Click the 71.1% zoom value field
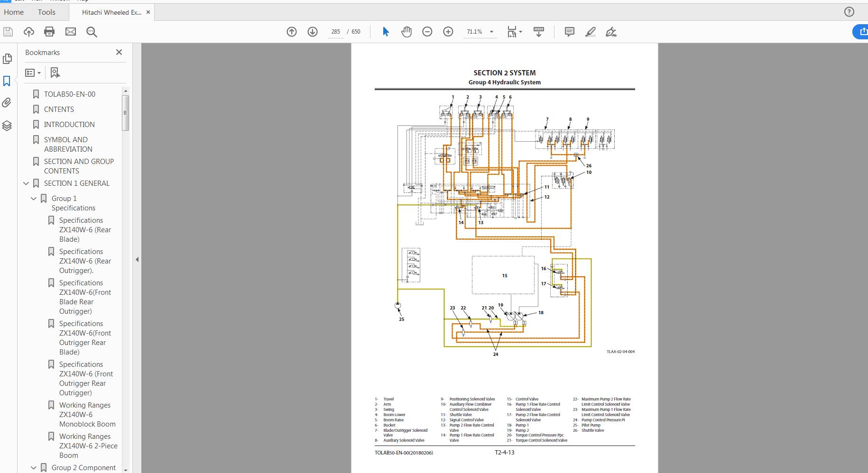Image resolution: width=868 pixels, height=473 pixels. tap(474, 32)
